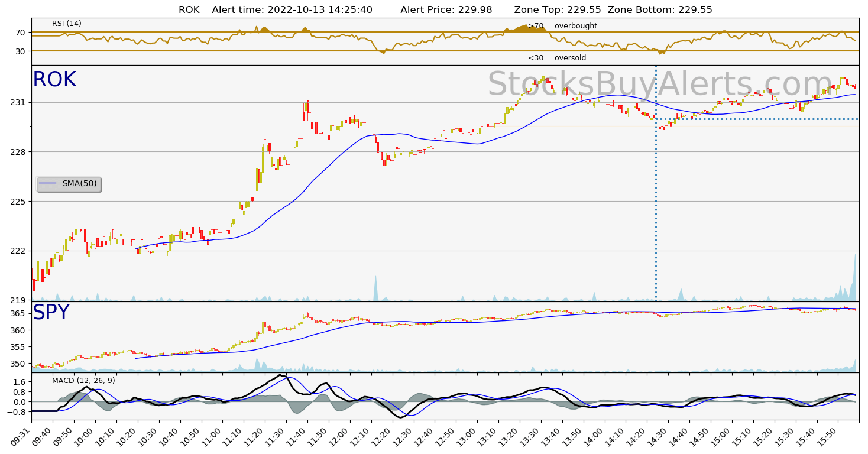
Task: Click the 222 price axis label
Action: pyautogui.click(x=17, y=251)
